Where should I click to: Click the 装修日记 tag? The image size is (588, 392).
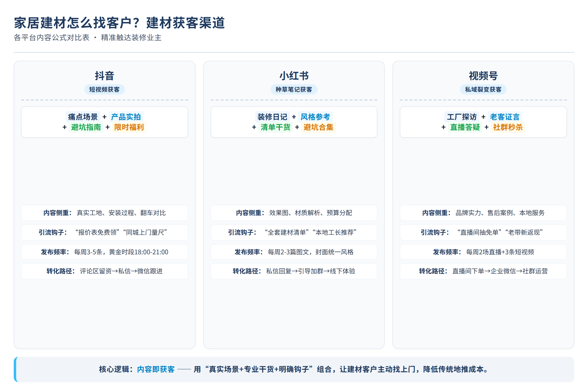coord(272,117)
